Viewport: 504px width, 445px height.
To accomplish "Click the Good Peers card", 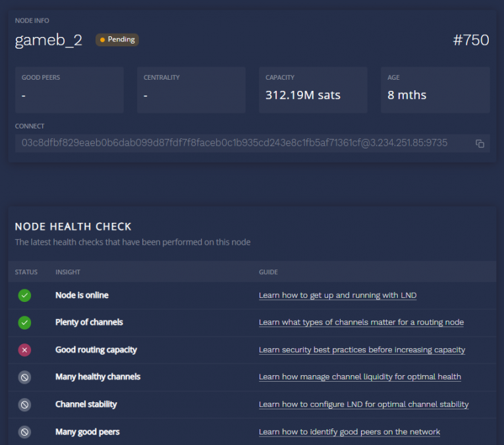I will click(69, 90).
